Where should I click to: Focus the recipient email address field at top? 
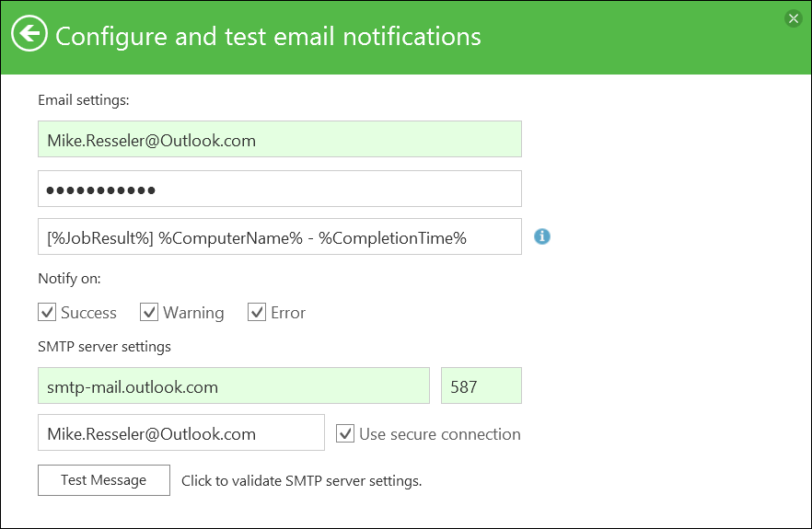click(x=279, y=140)
